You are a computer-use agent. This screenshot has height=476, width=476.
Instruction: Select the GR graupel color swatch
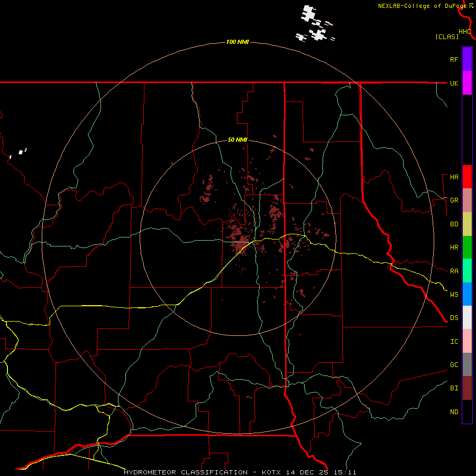pyautogui.click(x=467, y=200)
